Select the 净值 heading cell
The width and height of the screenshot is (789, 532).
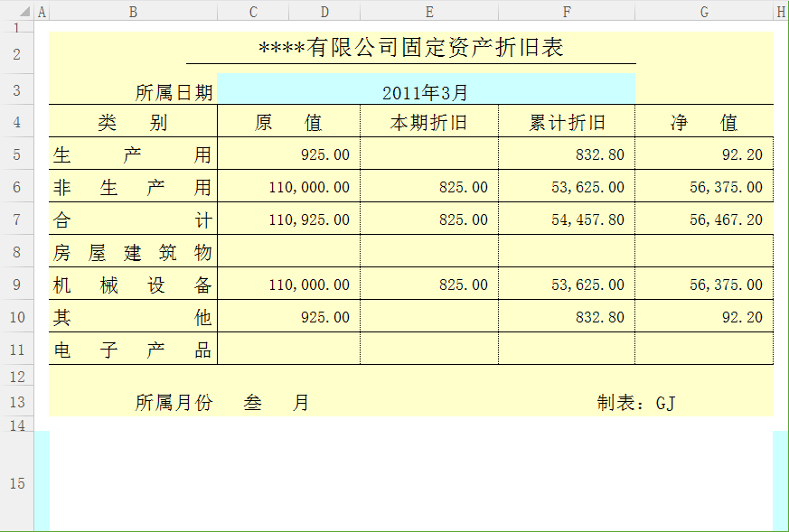[x=704, y=123]
